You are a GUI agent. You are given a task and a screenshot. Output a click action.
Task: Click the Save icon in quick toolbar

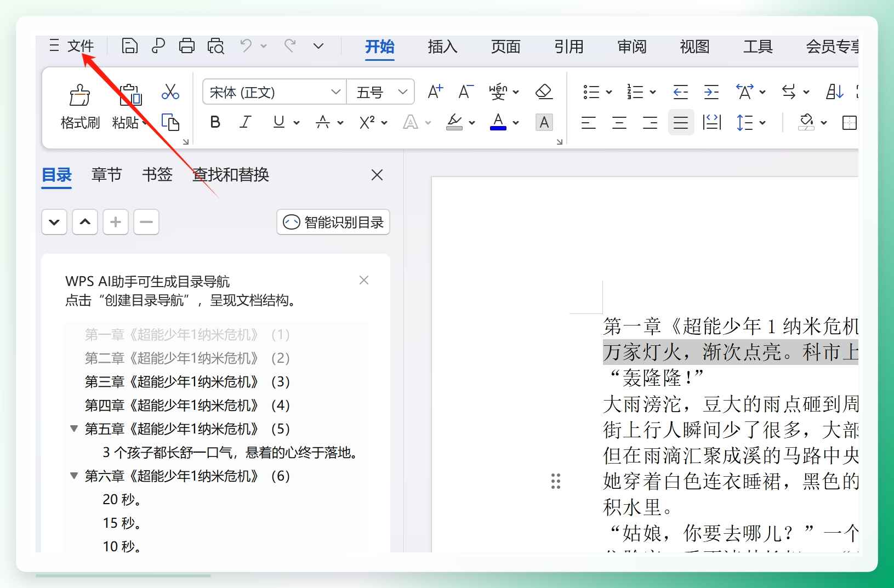click(x=129, y=46)
